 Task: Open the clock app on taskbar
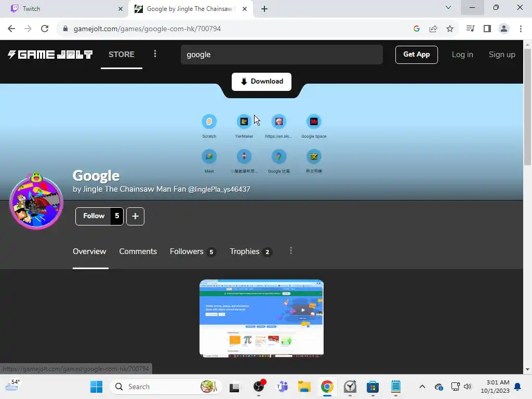coord(350,387)
